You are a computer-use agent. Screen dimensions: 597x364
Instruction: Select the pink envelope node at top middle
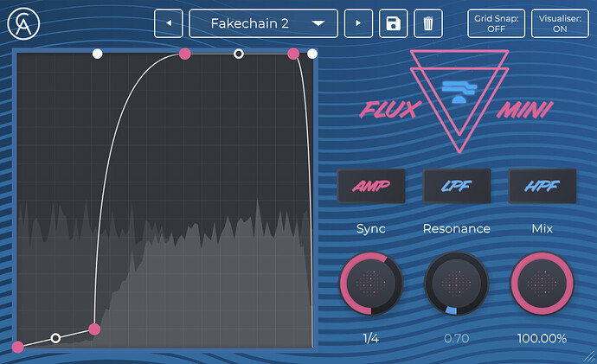tap(185, 54)
